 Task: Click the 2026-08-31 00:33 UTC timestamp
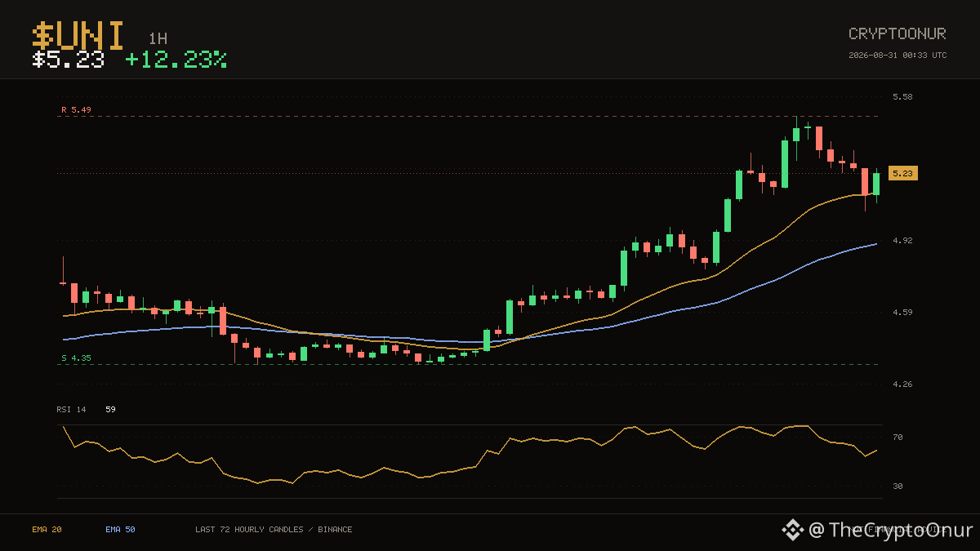[898, 56]
